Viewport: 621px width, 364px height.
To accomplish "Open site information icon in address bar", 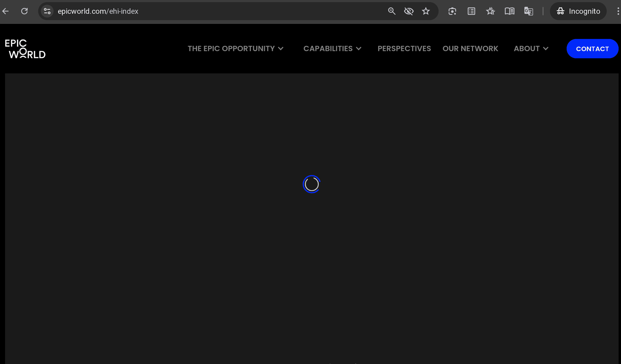I will (x=47, y=11).
